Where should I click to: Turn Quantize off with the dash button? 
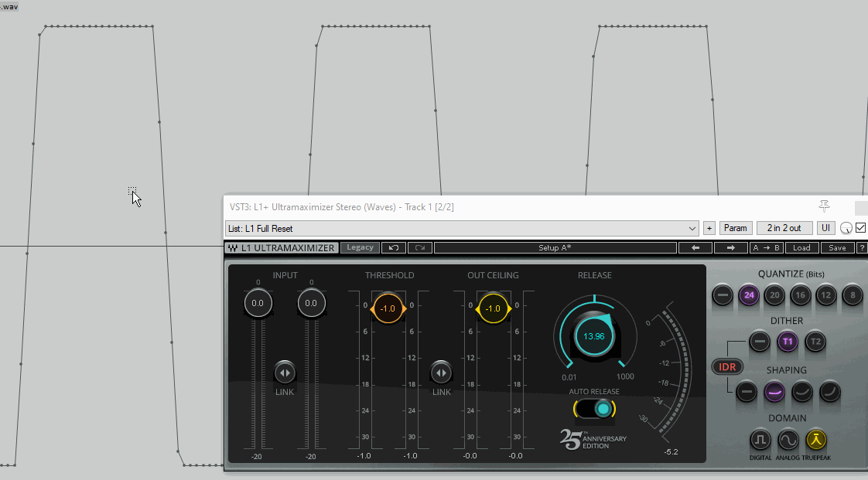723,294
